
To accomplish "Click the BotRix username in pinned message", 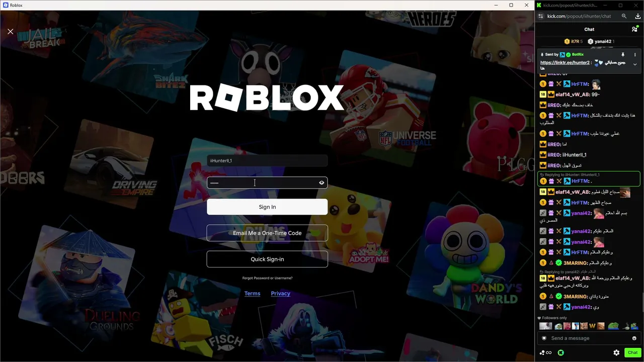I will 578,54.
